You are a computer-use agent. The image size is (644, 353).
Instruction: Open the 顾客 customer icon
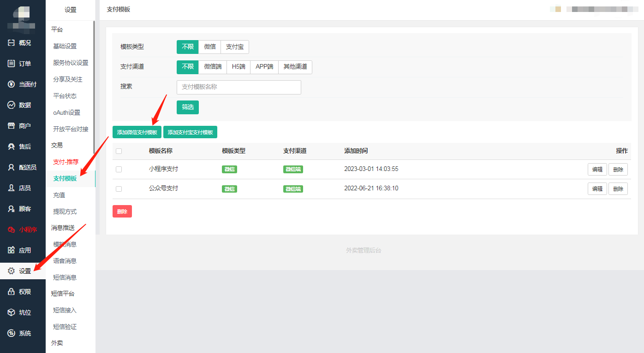click(x=12, y=209)
